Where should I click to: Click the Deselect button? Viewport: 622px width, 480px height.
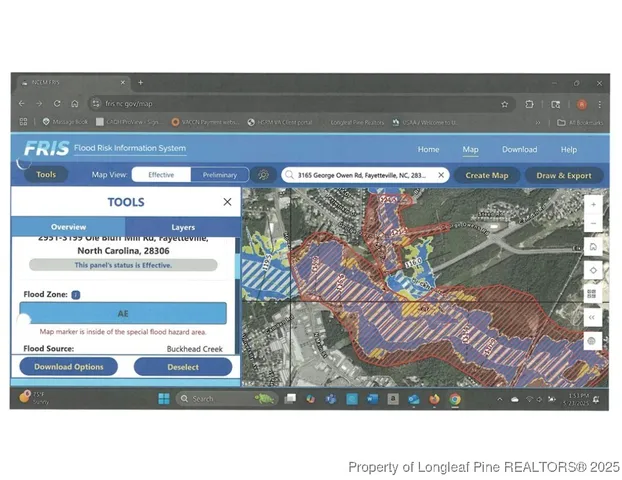tap(183, 367)
